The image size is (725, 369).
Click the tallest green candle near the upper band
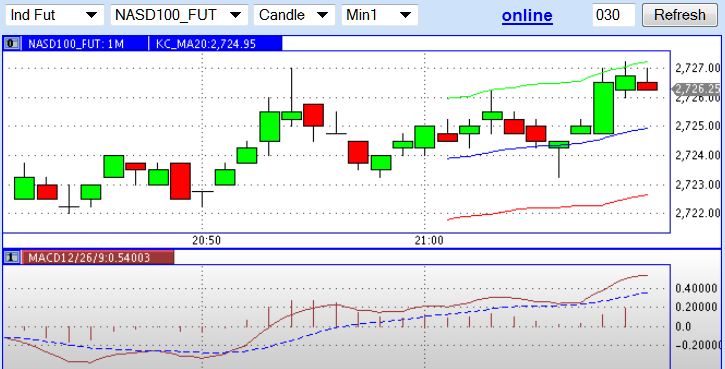603,108
